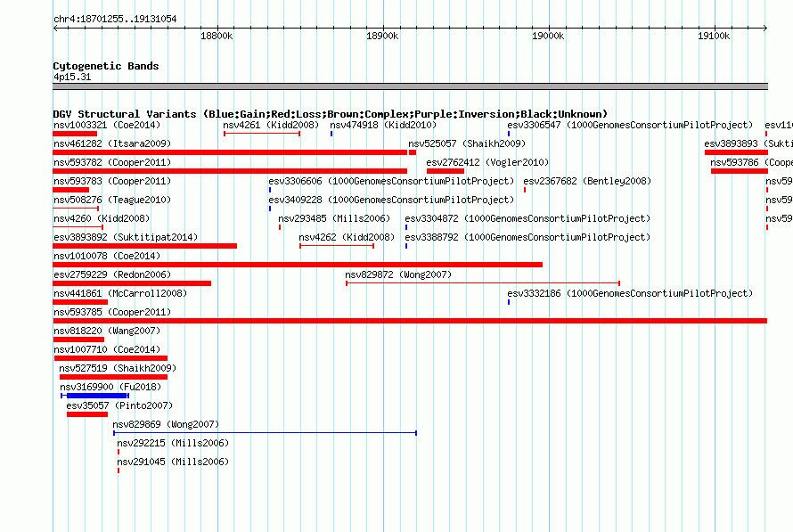Select the red nsv4262 loss span line

337,246
